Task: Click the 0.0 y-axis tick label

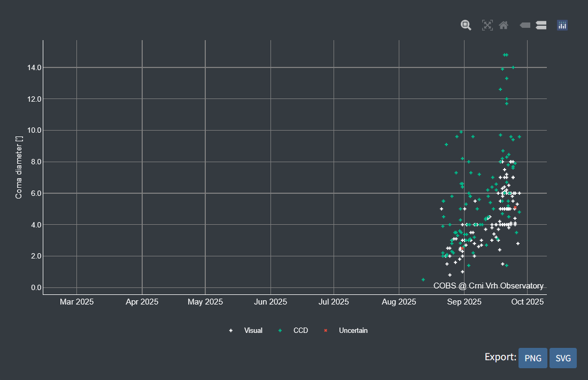Action: point(30,287)
